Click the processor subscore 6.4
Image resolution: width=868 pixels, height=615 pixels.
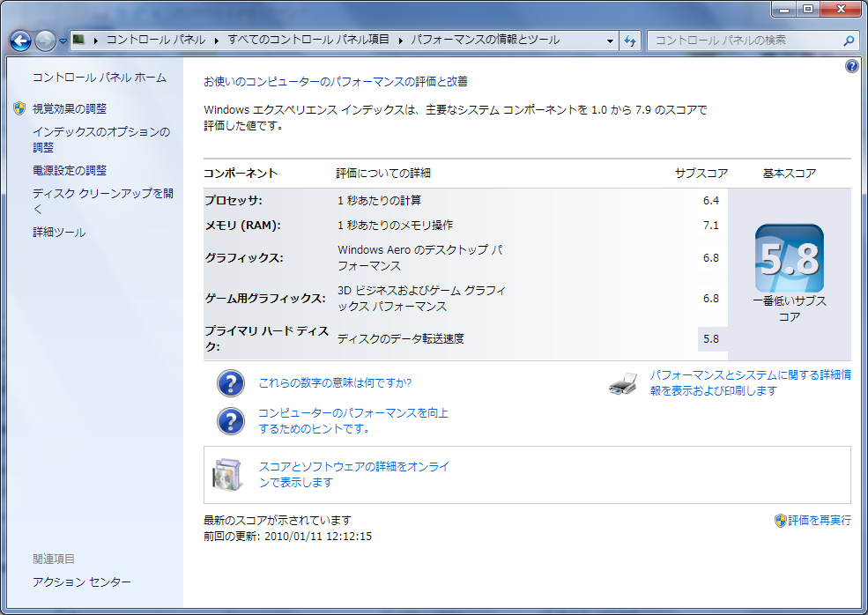(x=711, y=200)
